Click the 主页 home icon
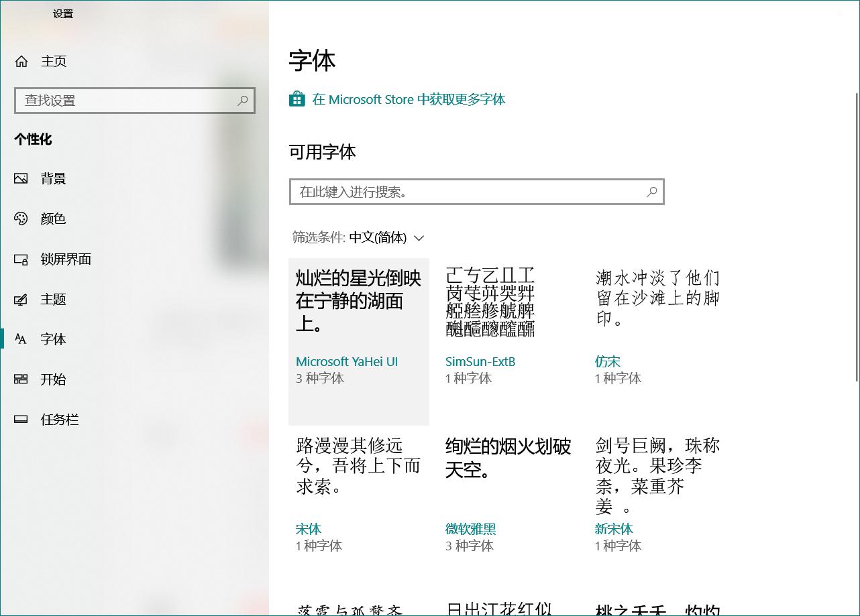The width and height of the screenshot is (860, 616). 21,61
